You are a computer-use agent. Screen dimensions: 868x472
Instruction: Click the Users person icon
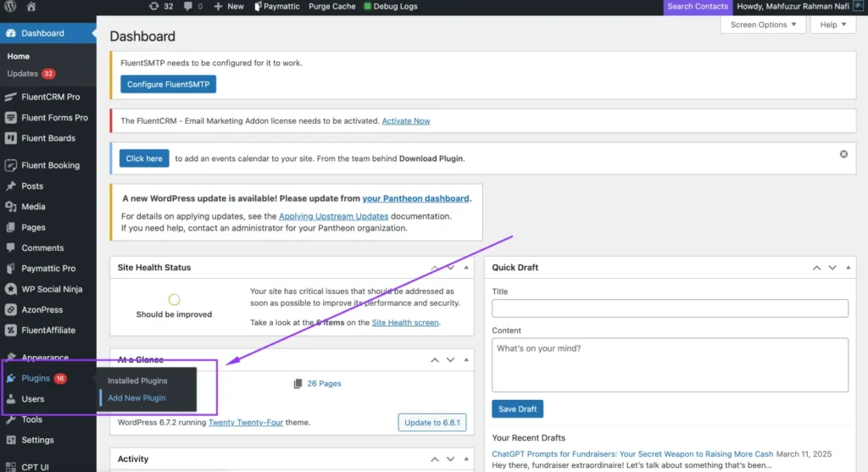click(10, 399)
